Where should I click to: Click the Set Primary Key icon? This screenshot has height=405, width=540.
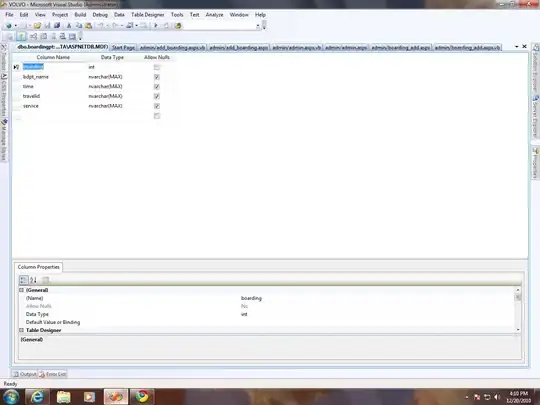tap(21, 36)
